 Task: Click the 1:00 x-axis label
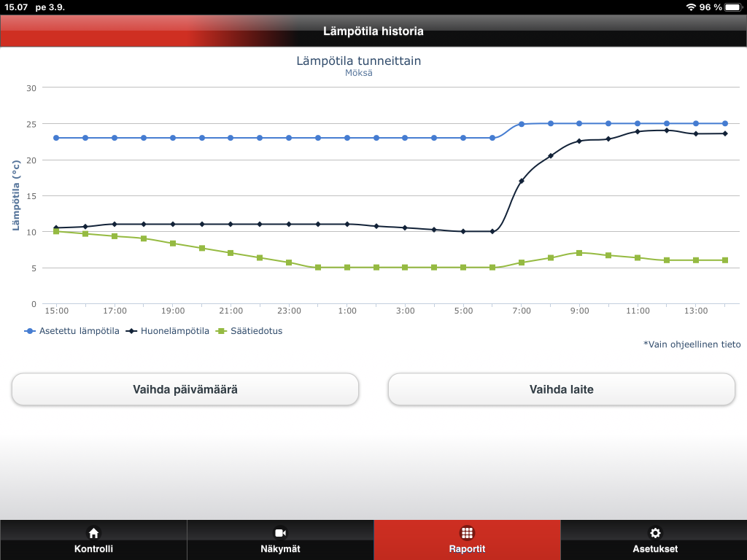[347, 311]
